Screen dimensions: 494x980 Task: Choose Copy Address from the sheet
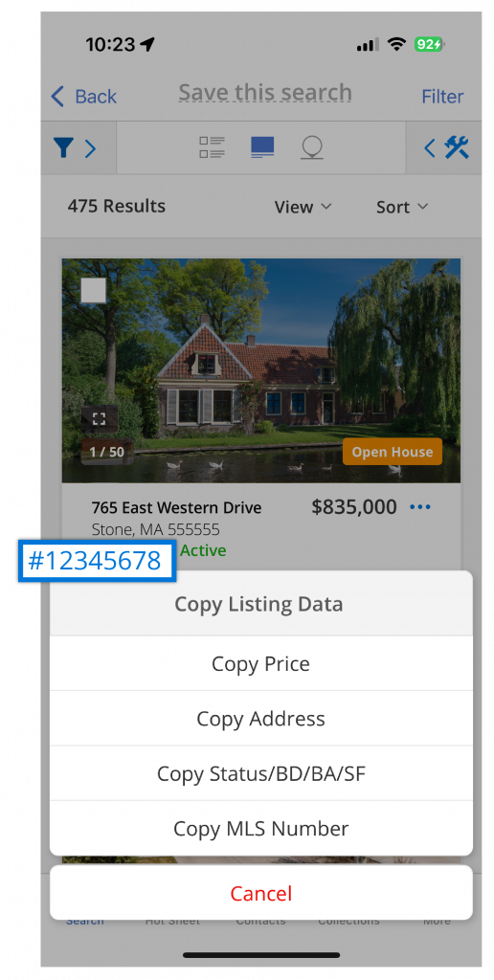[260, 719]
